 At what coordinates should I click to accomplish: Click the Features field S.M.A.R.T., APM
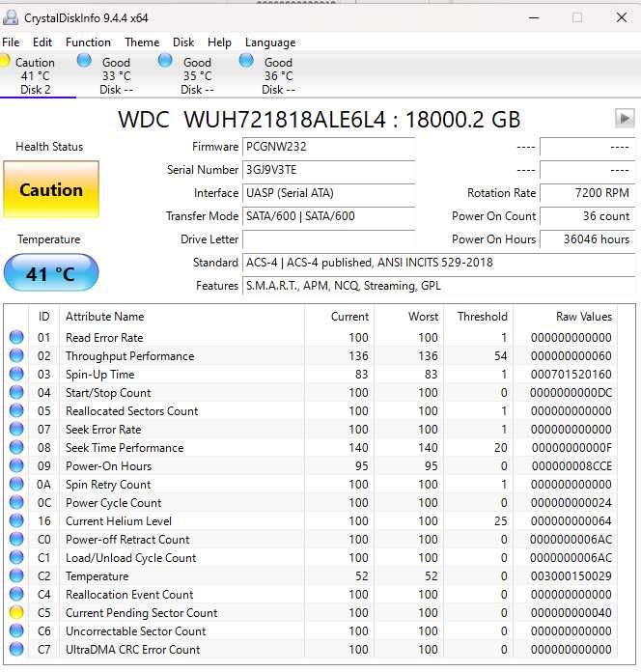coord(439,286)
